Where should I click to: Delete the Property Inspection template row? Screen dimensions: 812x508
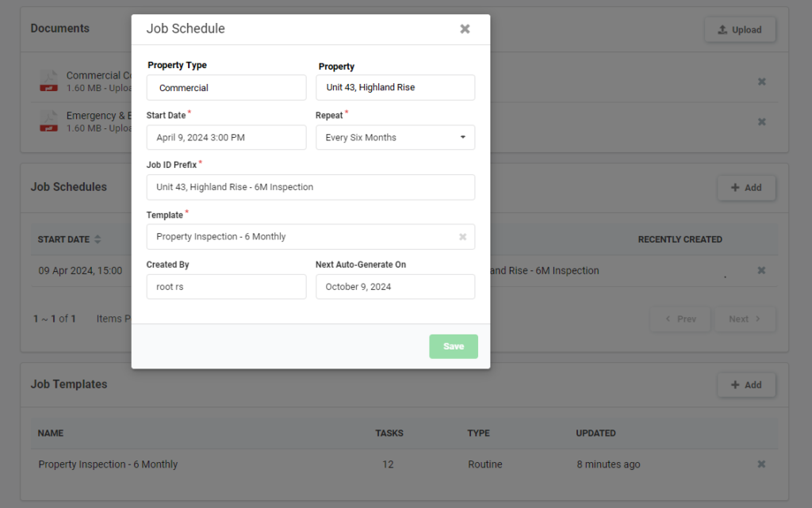(x=761, y=464)
